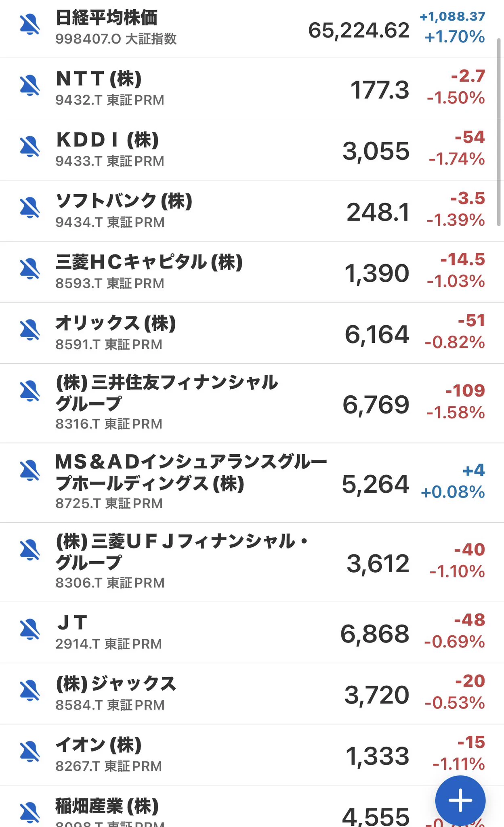Toggle the alert bell for NTT (株)
504x827 pixels.
tap(30, 85)
